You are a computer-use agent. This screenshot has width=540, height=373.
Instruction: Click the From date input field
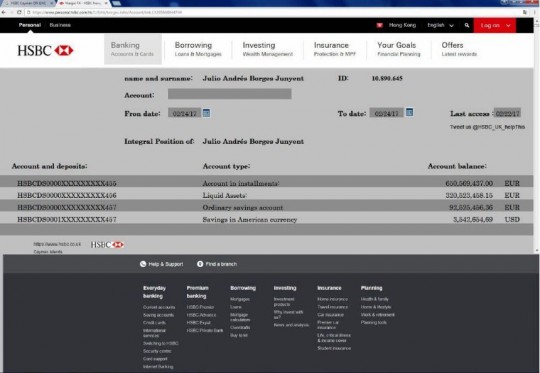[x=184, y=113]
